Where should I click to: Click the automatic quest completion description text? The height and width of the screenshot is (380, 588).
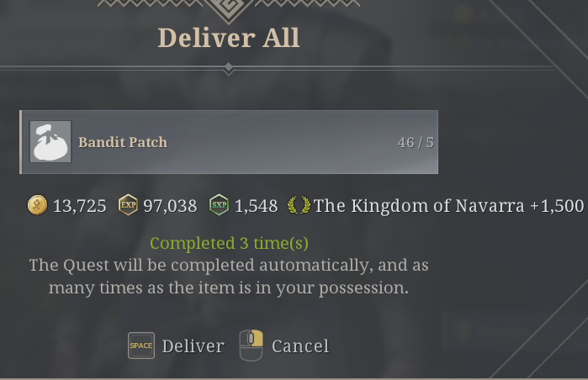[x=229, y=277]
